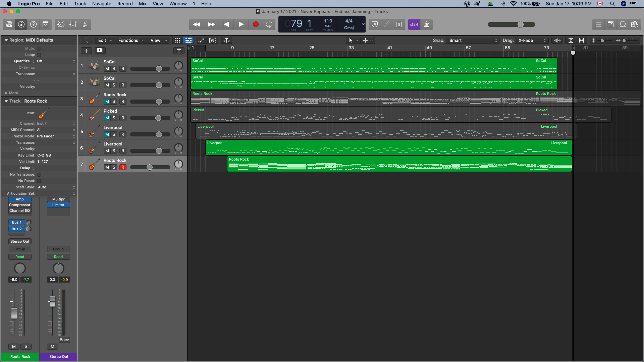Open the Record menu
This screenshot has height=362, width=644.
(125, 4)
